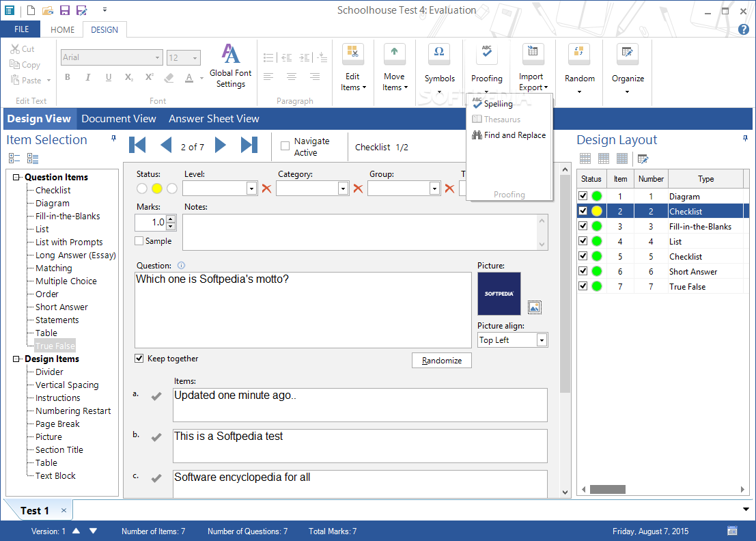Clear the Group field with red X
Screen dimensions: 756x541
point(450,189)
